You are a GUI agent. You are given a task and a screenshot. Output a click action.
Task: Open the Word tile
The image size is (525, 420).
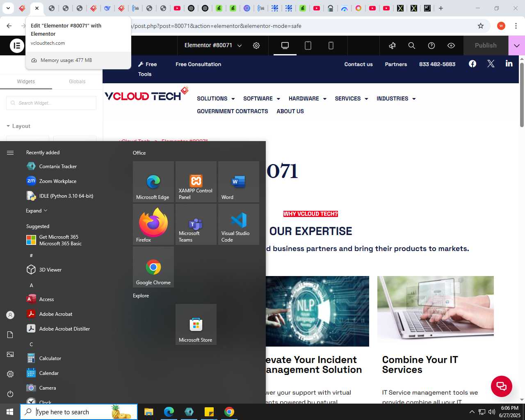tap(239, 181)
